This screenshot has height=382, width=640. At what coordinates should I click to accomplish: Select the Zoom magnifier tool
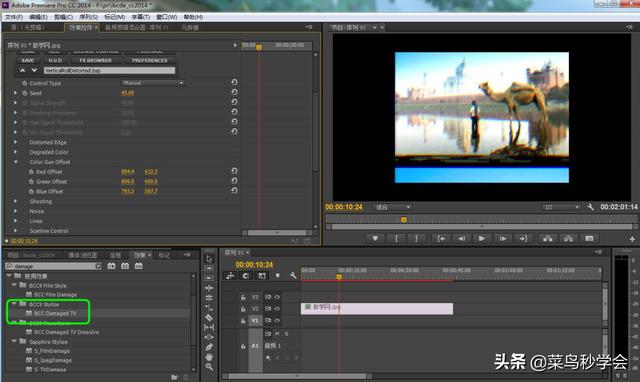[209, 367]
